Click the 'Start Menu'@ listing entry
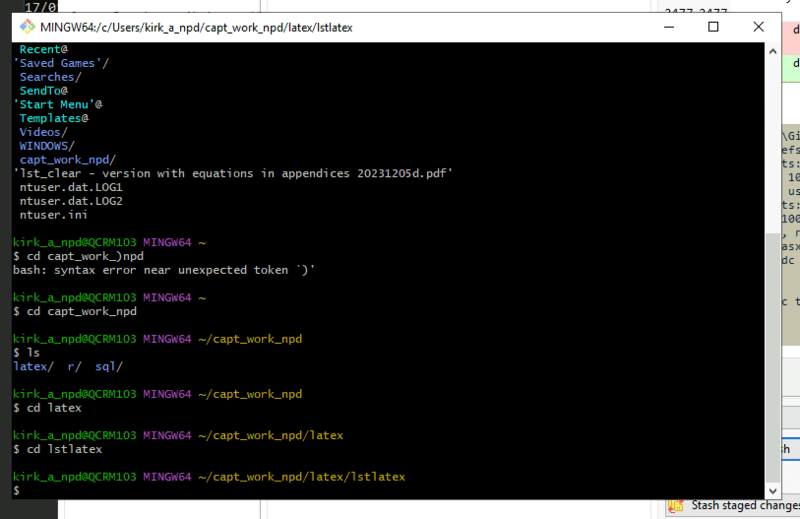 click(58, 105)
